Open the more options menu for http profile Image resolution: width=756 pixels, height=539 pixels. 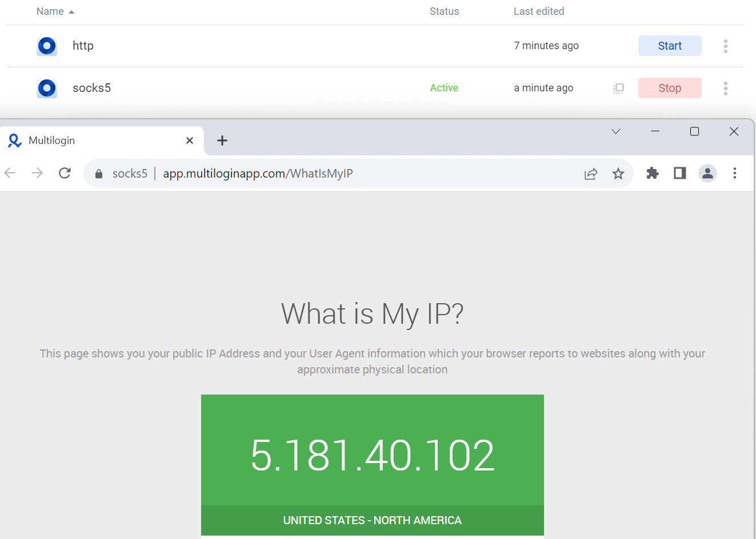[726, 46]
